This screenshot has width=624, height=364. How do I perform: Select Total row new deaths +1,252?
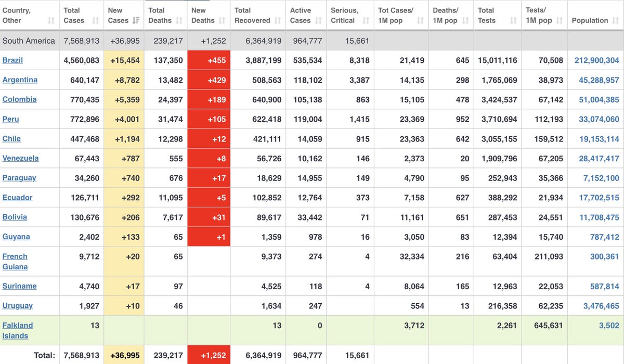click(x=209, y=355)
